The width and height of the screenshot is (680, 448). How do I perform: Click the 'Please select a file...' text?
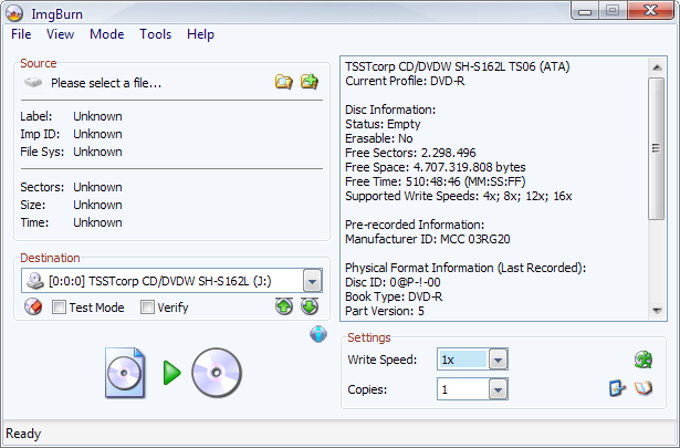click(106, 83)
